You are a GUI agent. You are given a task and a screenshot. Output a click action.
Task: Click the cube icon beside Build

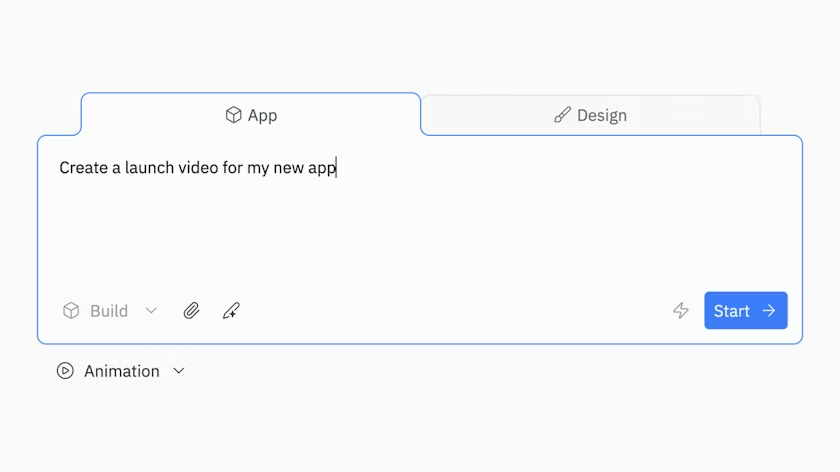pos(71,311)
